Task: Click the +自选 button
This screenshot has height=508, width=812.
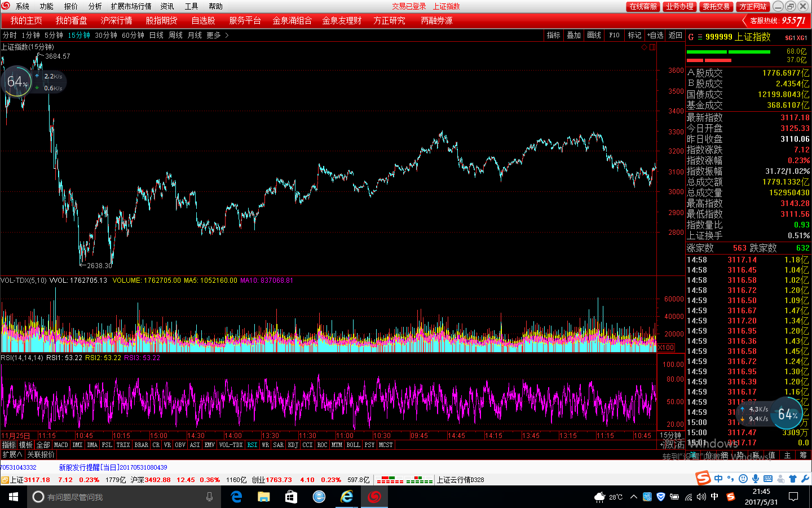Action: pyautogui.click(x=655, y=35)
